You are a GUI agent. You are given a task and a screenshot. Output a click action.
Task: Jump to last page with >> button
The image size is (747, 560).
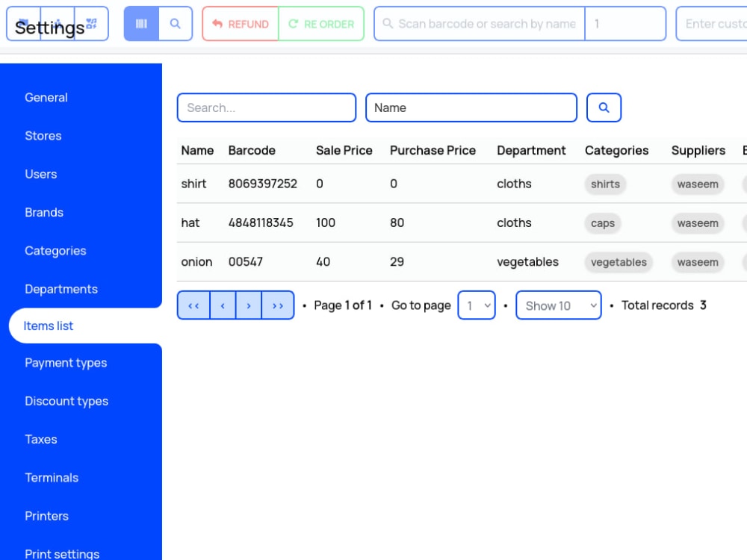[x=278, y=305]
